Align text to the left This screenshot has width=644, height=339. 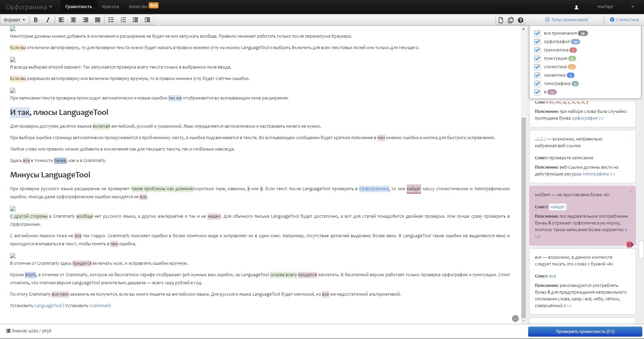point(61,20)
